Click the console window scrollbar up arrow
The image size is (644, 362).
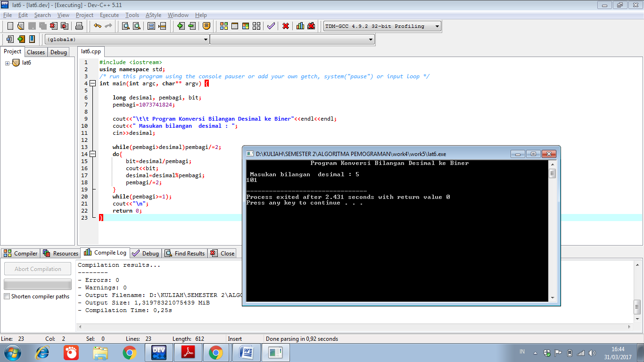(552, 164)
